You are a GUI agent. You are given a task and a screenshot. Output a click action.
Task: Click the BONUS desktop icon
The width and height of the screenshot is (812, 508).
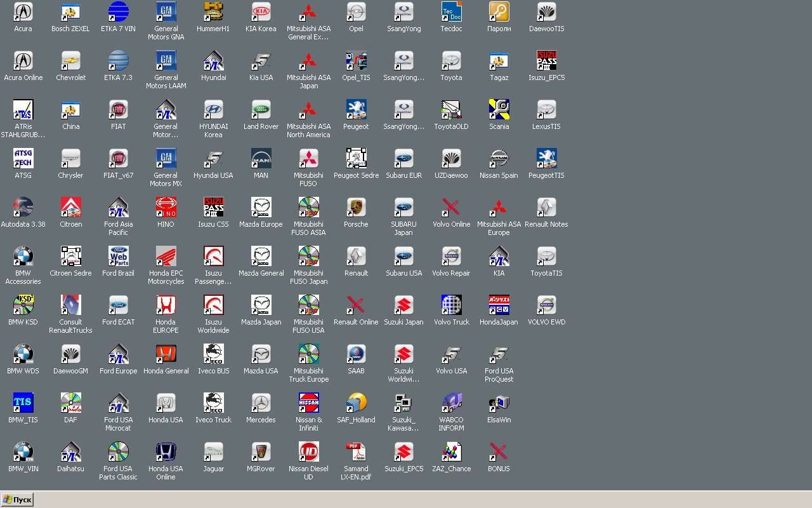[x=499, y=451]
